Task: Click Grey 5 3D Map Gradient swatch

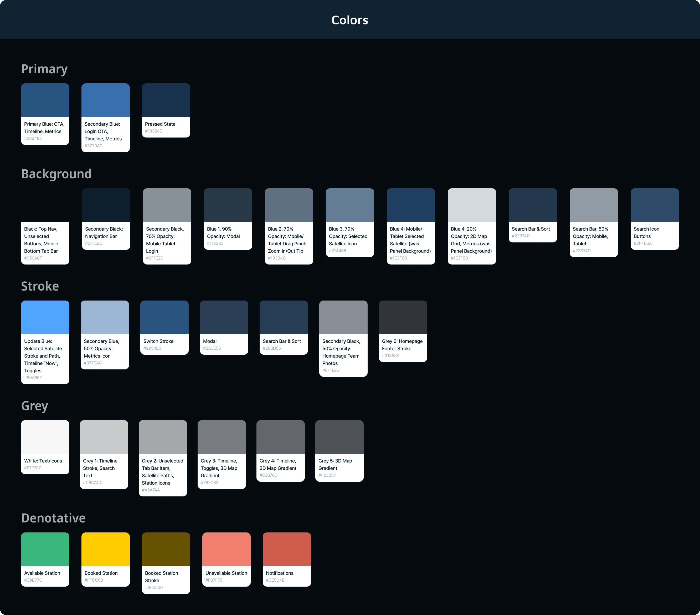Action: tap(340, 437)
